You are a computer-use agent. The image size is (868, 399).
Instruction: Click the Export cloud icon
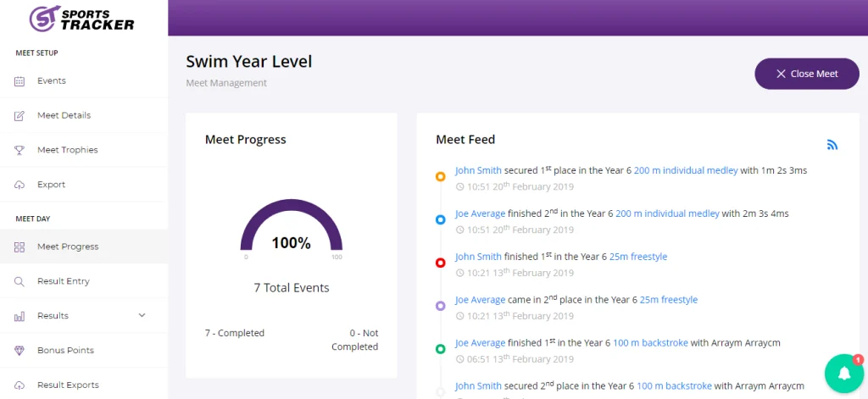coord(19,185)
